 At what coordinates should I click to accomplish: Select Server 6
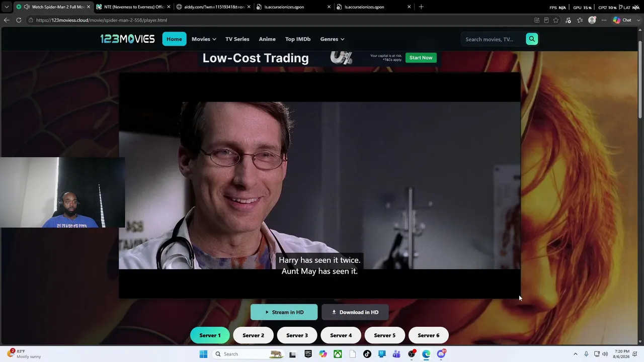coord(428,335)
